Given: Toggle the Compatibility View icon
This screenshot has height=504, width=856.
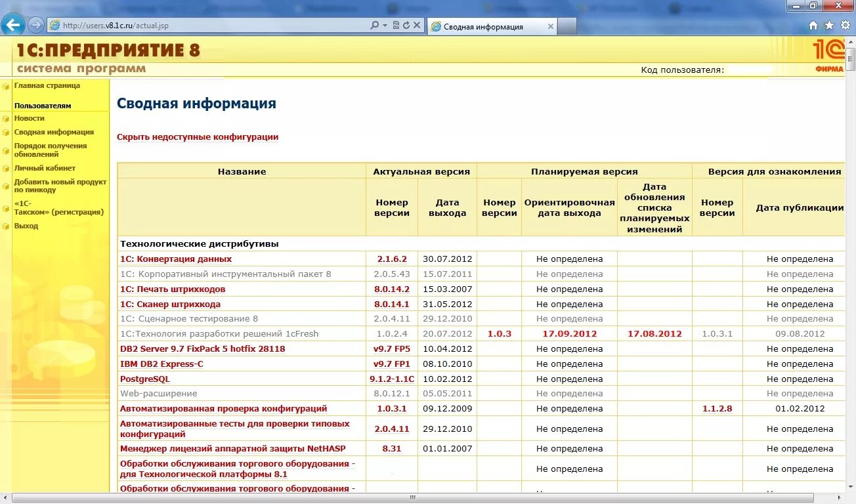Looking at the screenshot, I should [396, 26].
